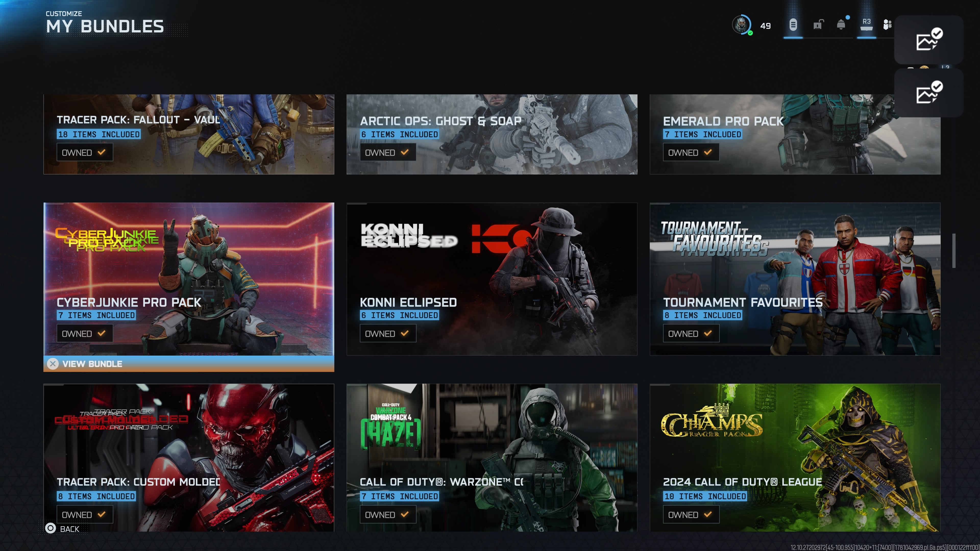Click the Warzone Combat Pack Haze logo
980x551 pixels.
click(x=391, y=427)
